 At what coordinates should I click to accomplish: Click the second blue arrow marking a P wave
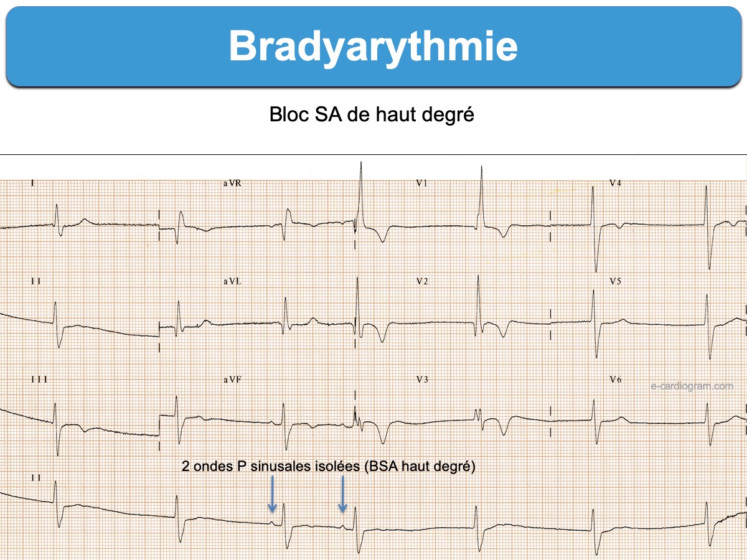[x=342, y=498]
